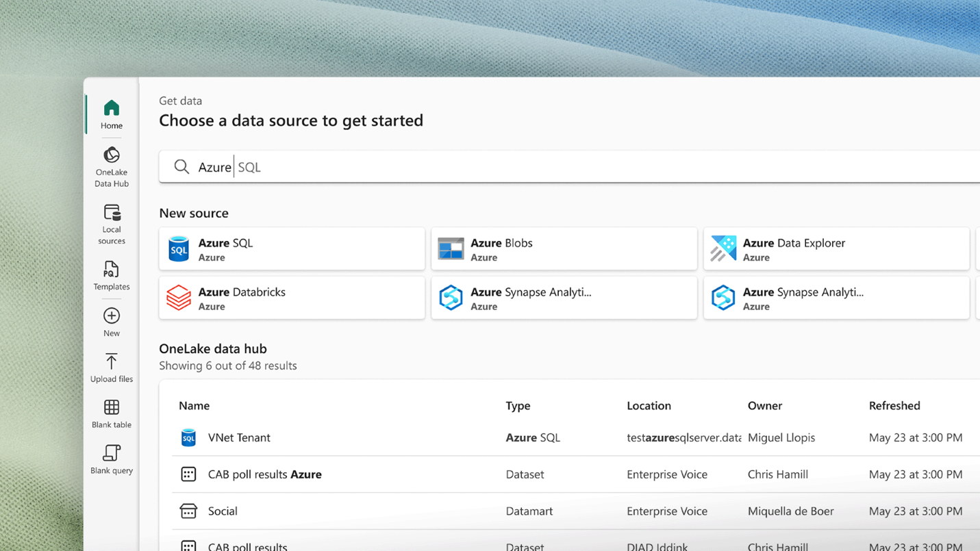Screen dimensions: 980x551
Task: Select Azure Data Explorer card title
Action: 794,243
